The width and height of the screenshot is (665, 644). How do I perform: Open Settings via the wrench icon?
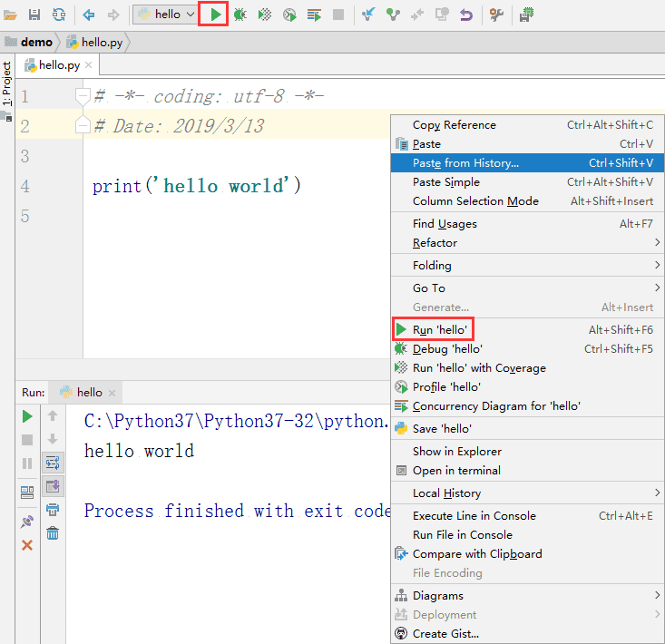click(496, 15)
